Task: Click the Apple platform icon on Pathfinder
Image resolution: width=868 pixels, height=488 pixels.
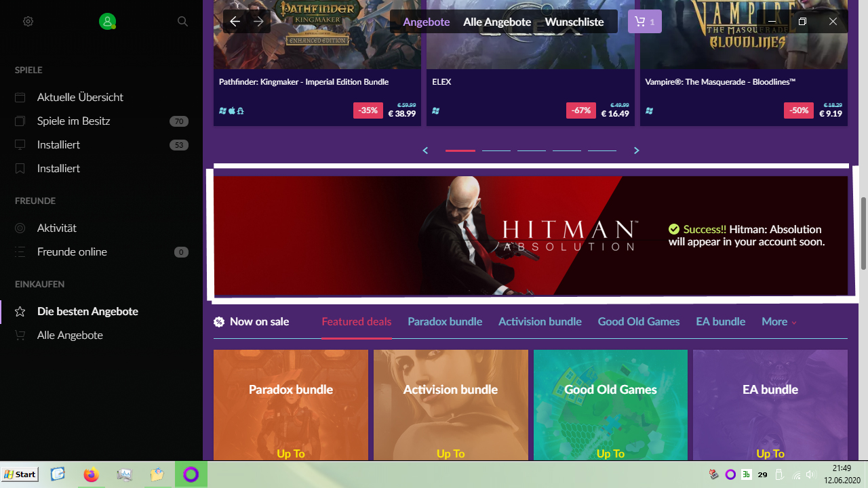Action: 231,111
